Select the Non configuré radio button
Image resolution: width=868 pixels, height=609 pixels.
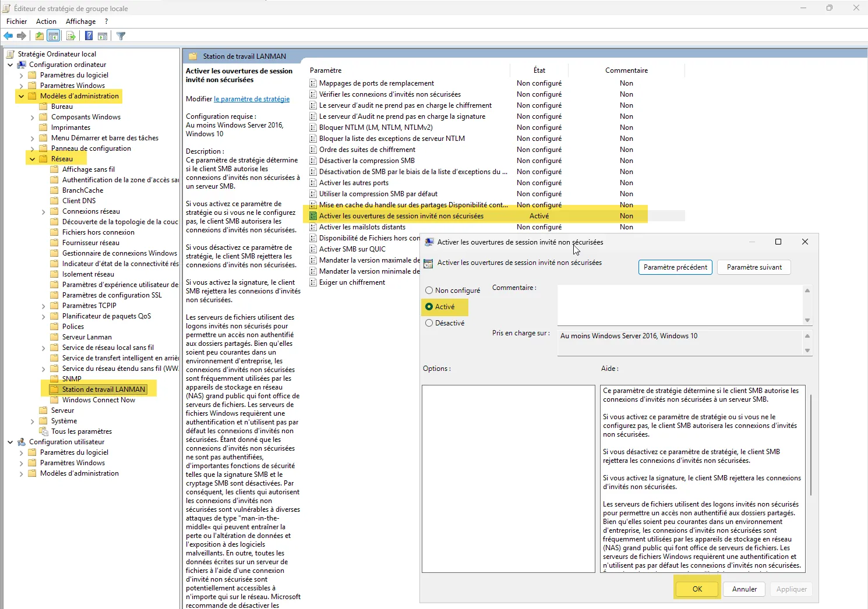pos(429,291)
